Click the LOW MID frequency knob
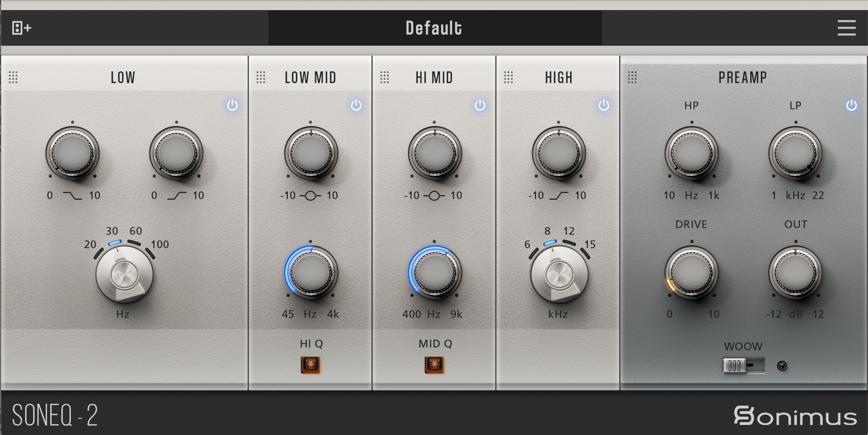Image resolution: width=868 pixels, height=435 pixels. point(311,273)
